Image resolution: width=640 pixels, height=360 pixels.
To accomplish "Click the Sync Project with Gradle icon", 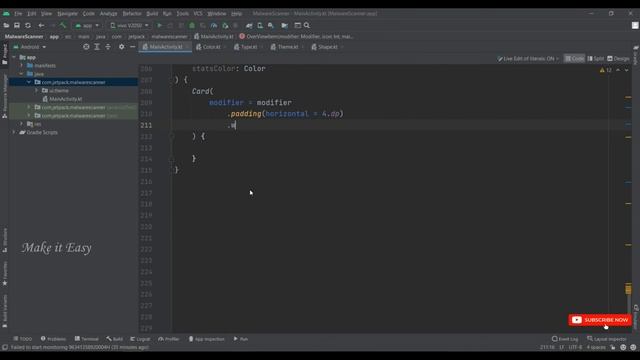I will (x=249, y=25).
